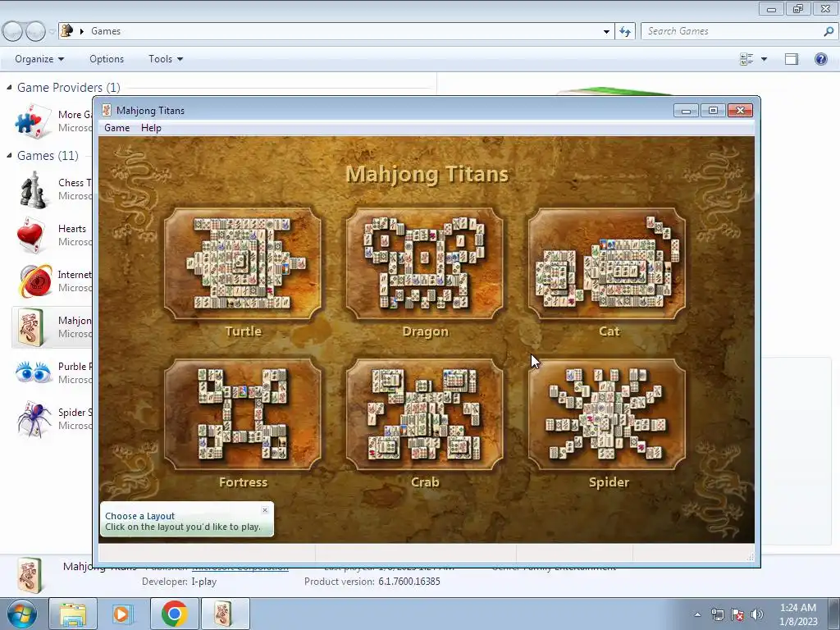This screenshot has width=840, height=630.
Task: Open Organize menu in Games window
Action: pyautogui.click(x=39, y=59)
